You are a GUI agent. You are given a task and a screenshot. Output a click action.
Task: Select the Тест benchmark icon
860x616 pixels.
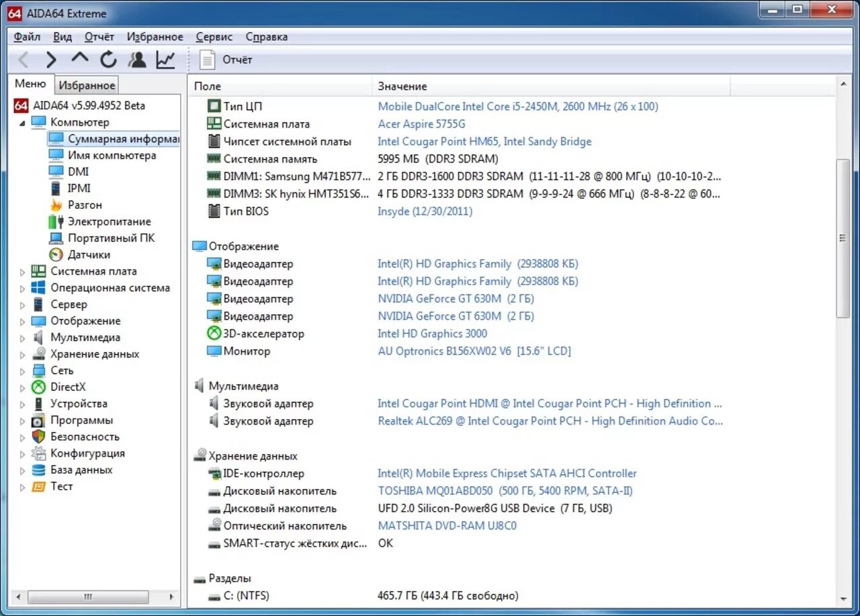(x=38, y=486)
